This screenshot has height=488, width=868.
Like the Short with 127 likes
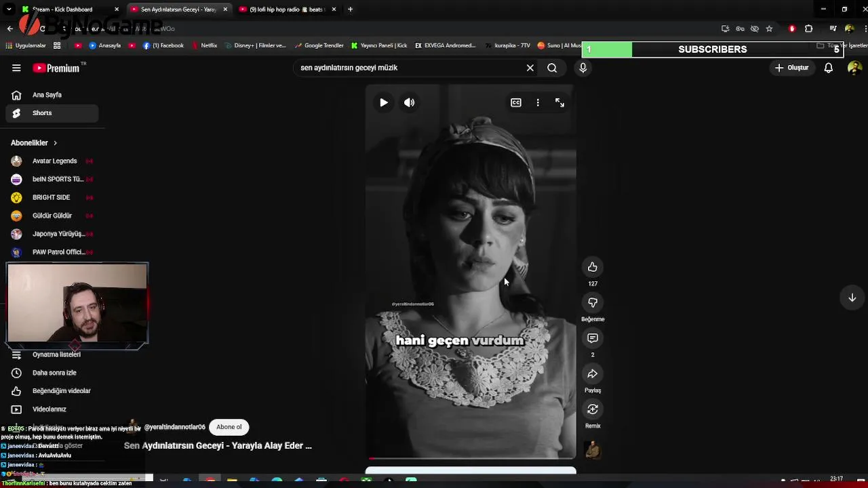(593, 267)
